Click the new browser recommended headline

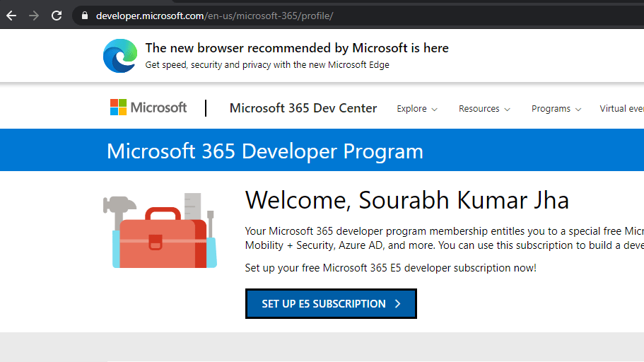[x=297, y=48]
